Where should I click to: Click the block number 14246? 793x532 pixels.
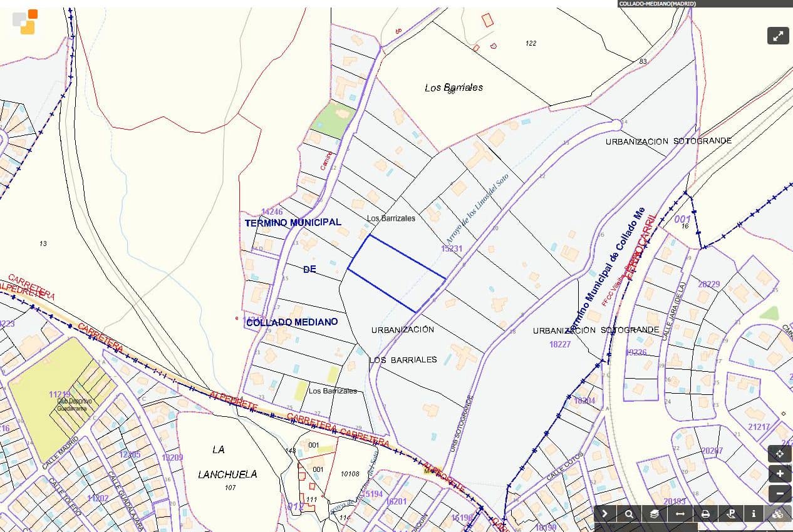272,212
